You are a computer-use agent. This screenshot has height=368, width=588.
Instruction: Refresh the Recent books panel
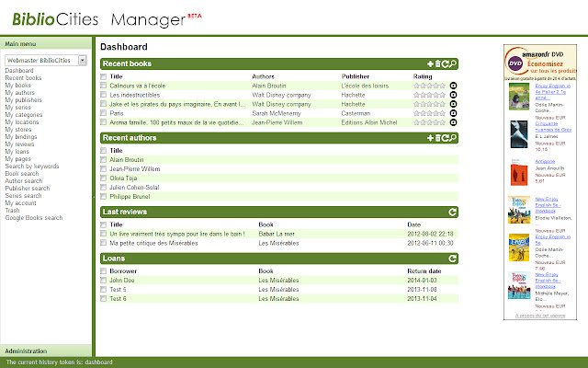(x=445, y=64)
